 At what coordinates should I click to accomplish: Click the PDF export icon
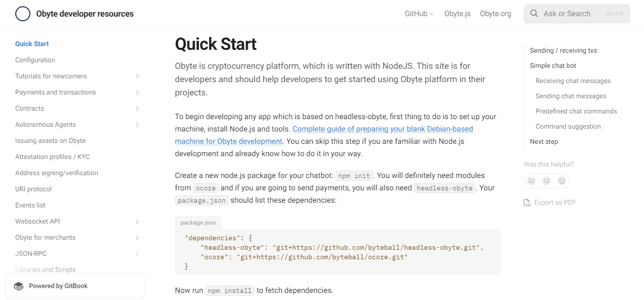coord(528,203)
